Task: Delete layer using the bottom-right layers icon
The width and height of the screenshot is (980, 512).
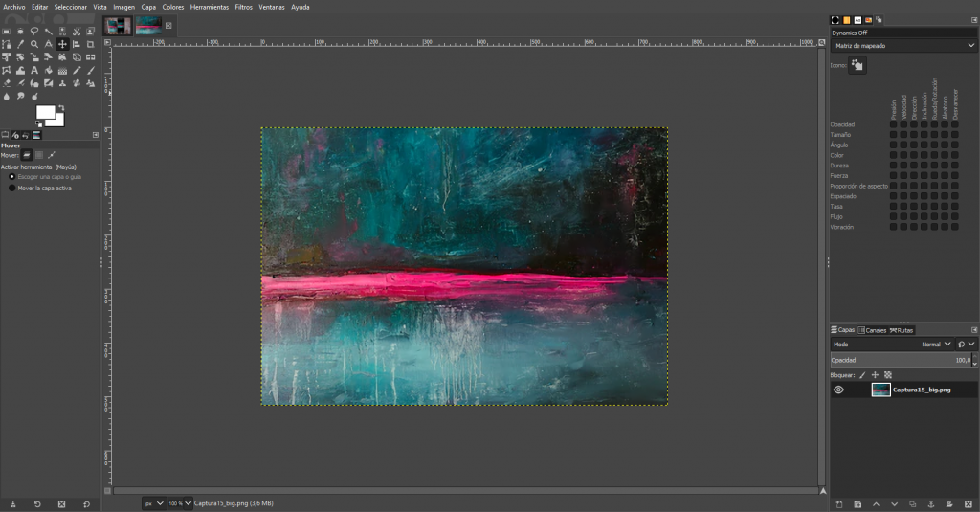Action: pos(967,503)
